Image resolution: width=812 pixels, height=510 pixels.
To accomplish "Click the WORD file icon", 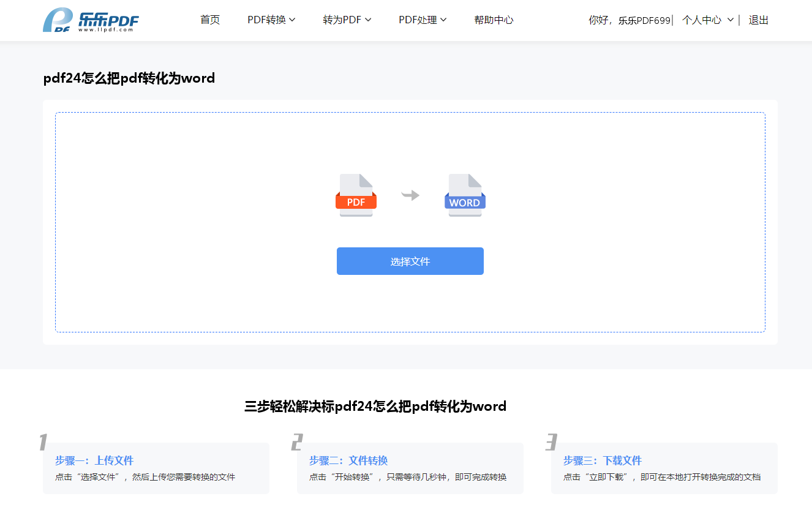I will (x=465, y=195).
